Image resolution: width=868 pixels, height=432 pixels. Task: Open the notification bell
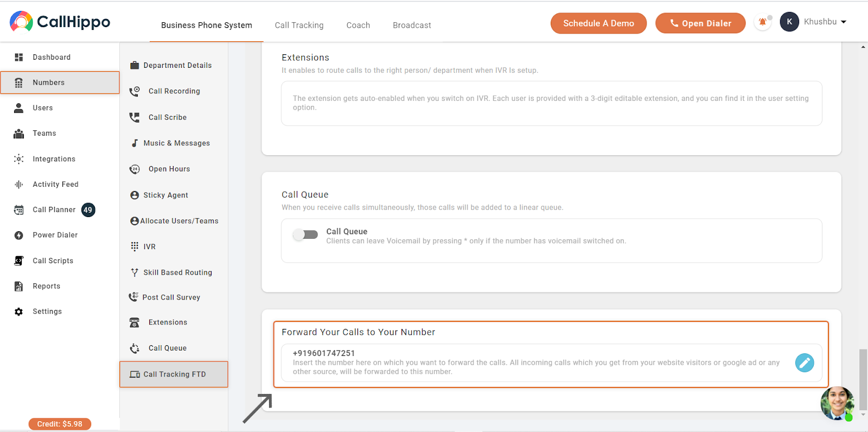(763, 22)
